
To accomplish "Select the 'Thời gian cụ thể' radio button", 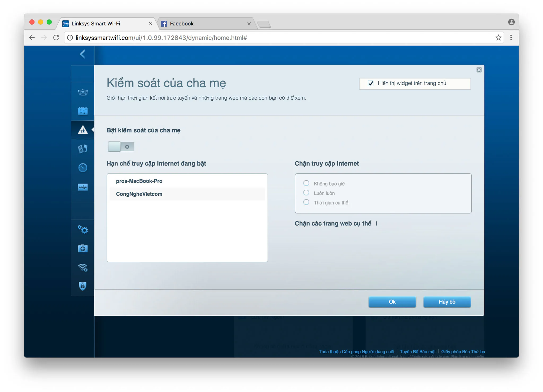I will pyautogui.click(x=306, y=202).
